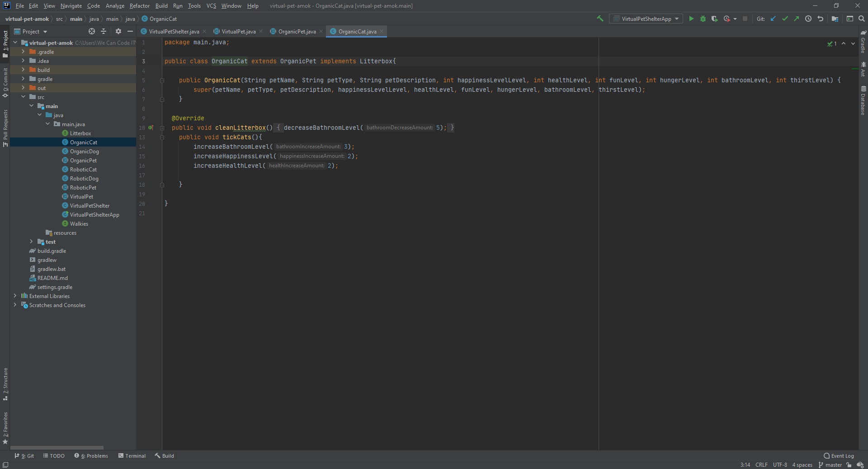
Task: Go to next highlighted problem arrow
Action: tap(853, 44)
